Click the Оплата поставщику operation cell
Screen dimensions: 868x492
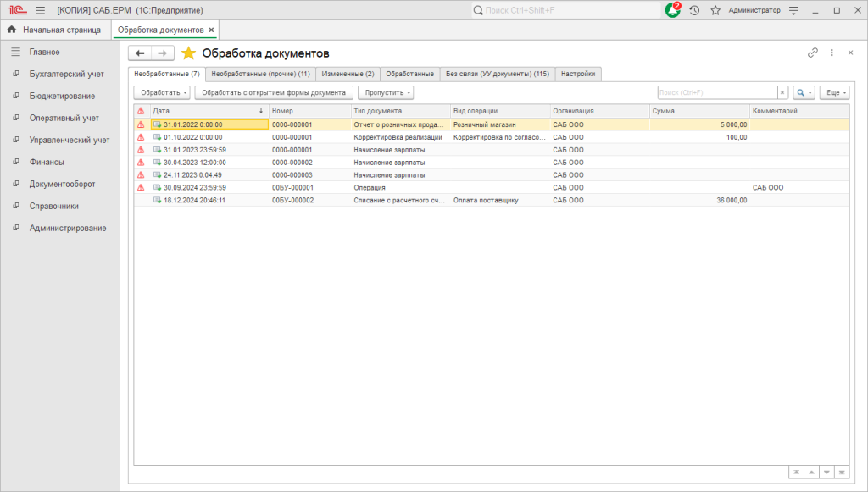500,200
